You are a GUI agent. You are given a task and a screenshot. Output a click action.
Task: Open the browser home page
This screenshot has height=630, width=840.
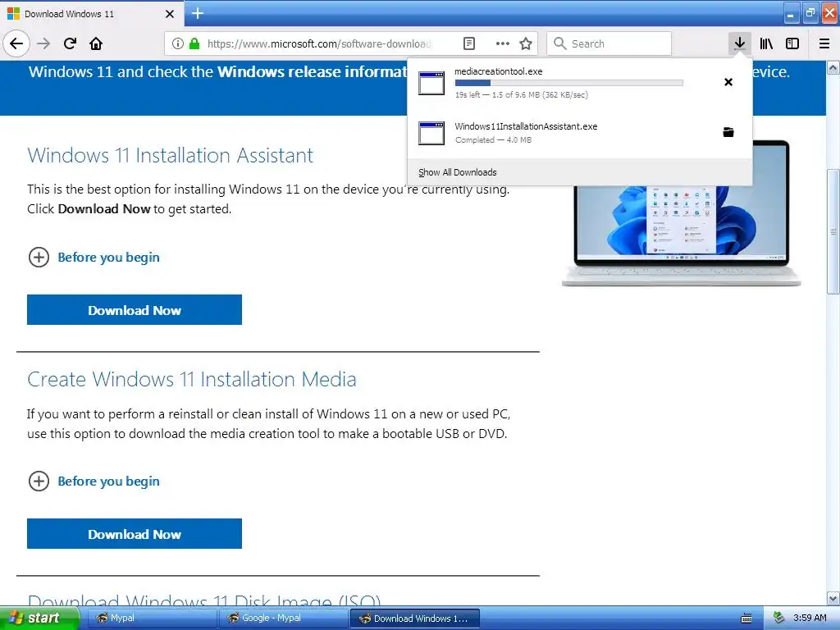click(x=96, y=43)
